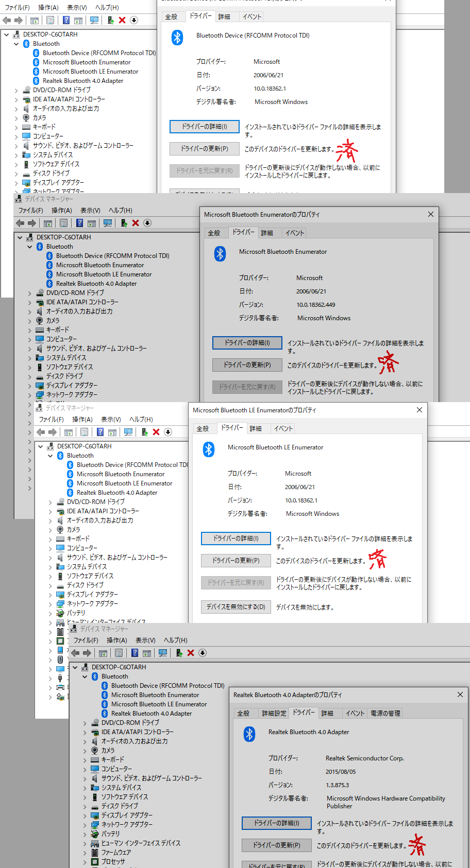Click red X Uninstall icon beside Realtek dialog
The height and width of the screenshot is (868, 470).
coord(191,653)
